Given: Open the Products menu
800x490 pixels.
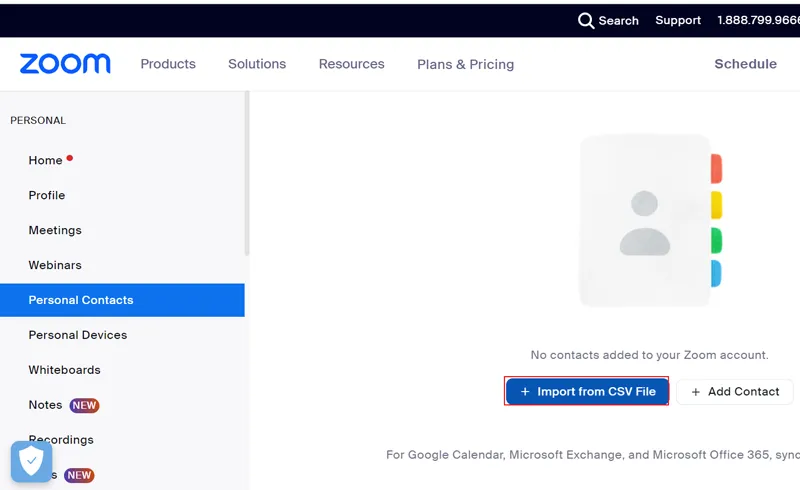Looking at the screenshot, I should 168,64.
